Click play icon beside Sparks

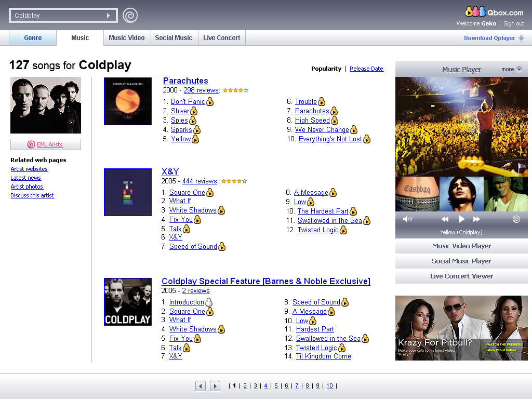click(x=197, y=129)
